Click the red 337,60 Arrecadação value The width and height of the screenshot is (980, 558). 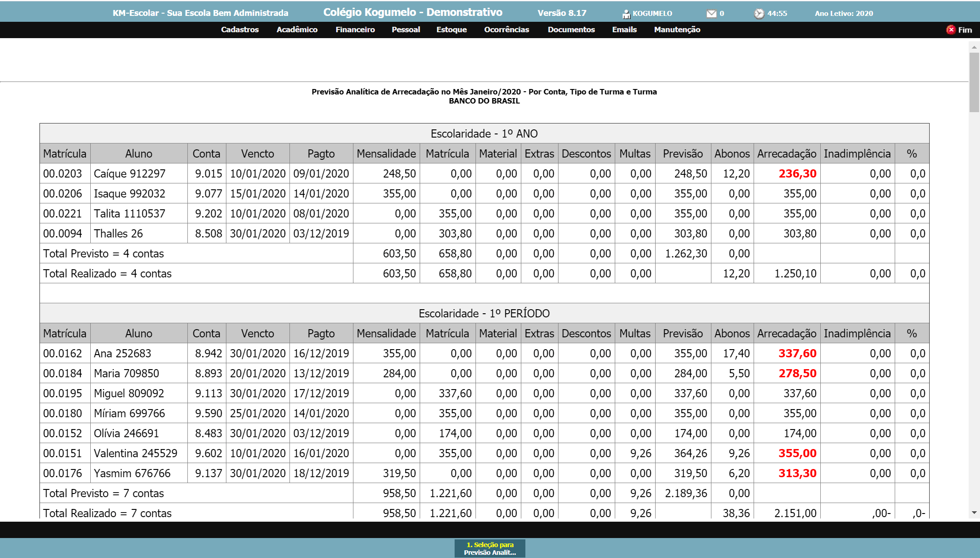tap(797, 353)
